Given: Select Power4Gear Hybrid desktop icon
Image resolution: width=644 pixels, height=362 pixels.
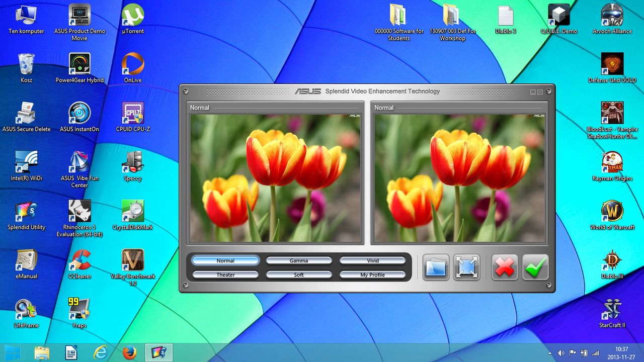Looking at the screenshot, I should click(x=79, y=68).
